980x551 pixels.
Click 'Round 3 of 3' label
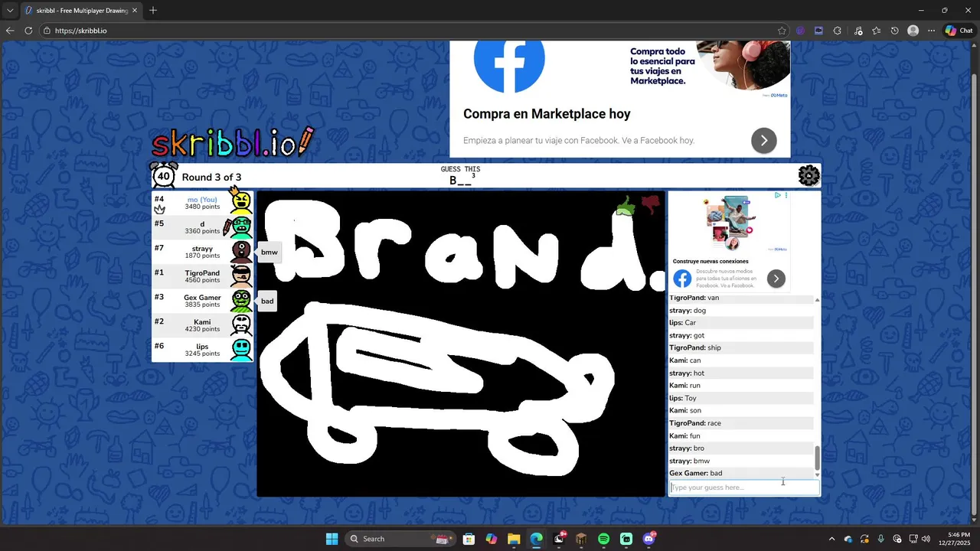[x=211, y=177]
